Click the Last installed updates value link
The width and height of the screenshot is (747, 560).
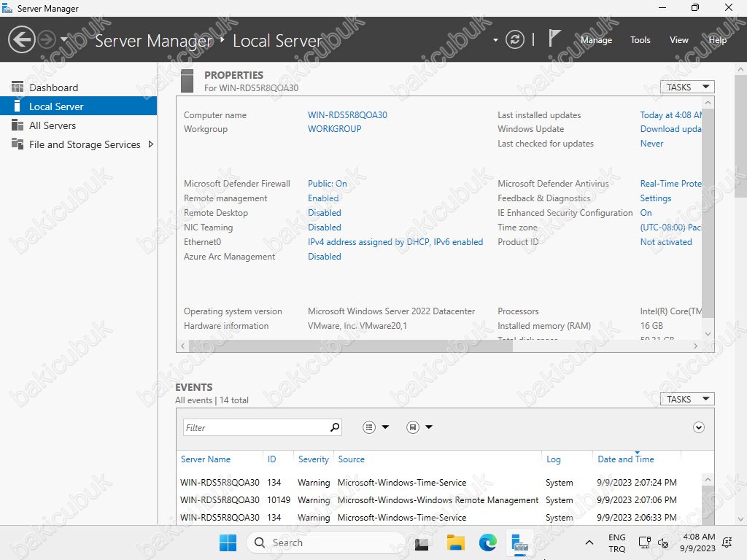click(x=671, y=114)
